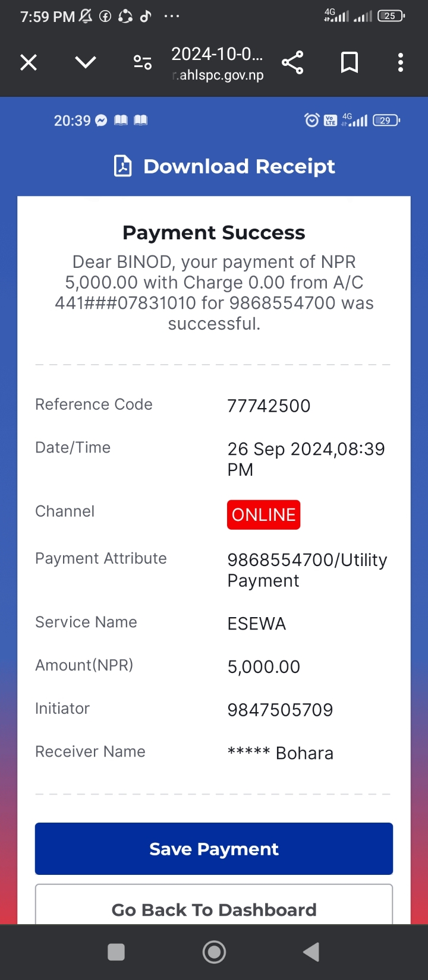Click the Save Payment button
The width and height of the screenshot is (428, 980).
tap(214, 849)
